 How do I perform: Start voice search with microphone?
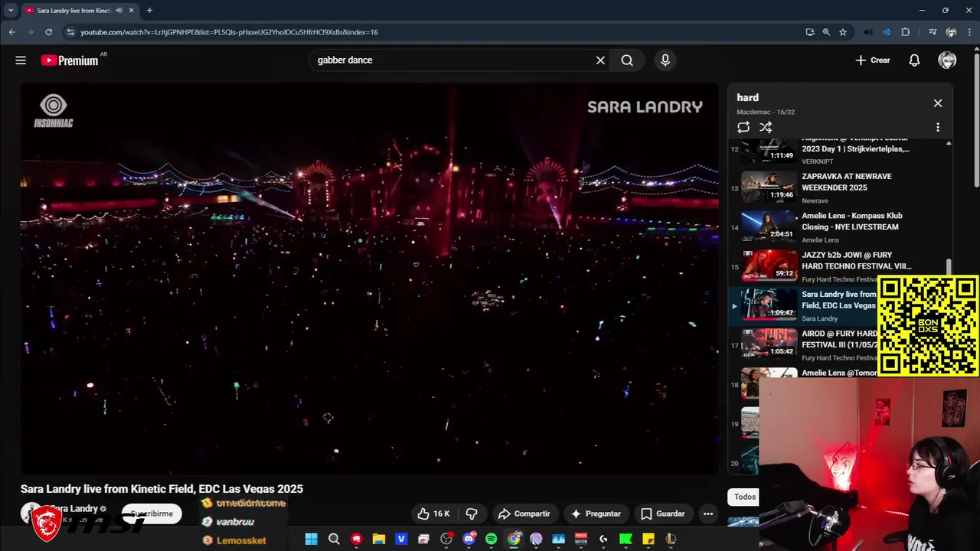[x=665, y=60]
